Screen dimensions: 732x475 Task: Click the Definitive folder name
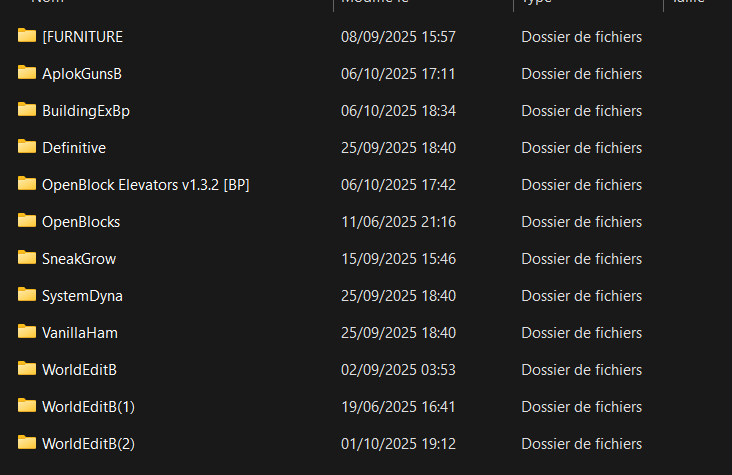tap(74, 148)
